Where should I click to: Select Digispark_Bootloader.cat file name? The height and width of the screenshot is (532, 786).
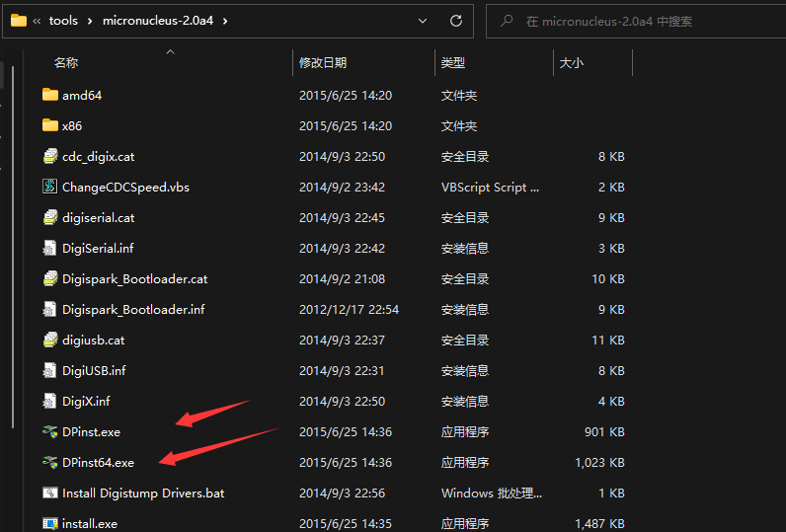135,279
